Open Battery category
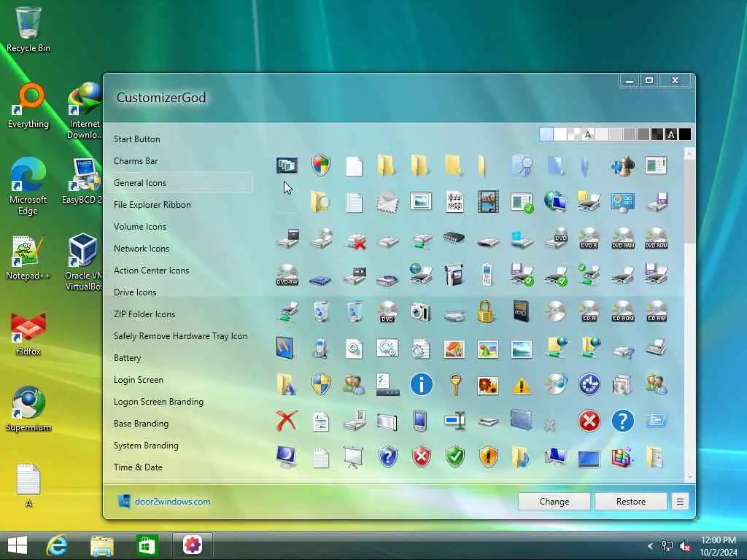 click(x=127, y=358)
